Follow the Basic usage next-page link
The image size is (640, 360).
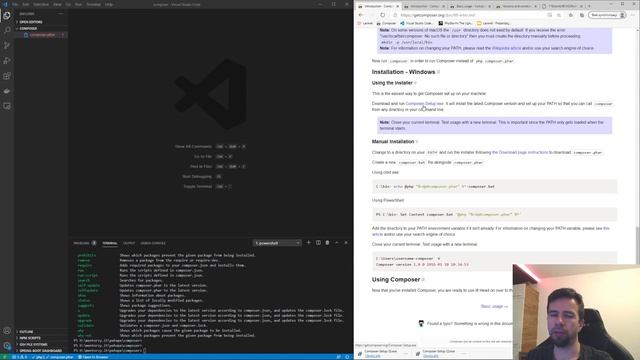coord(494,306)
